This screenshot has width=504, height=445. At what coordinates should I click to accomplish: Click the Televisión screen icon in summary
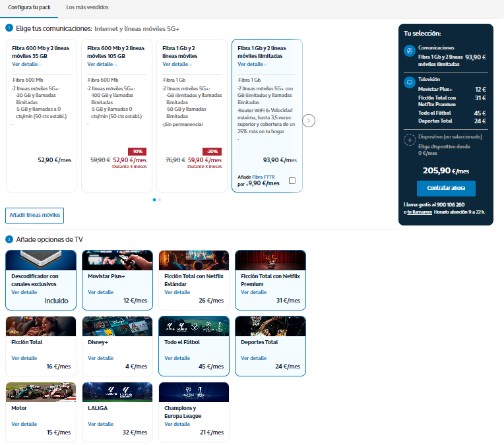tap(409, 82)
